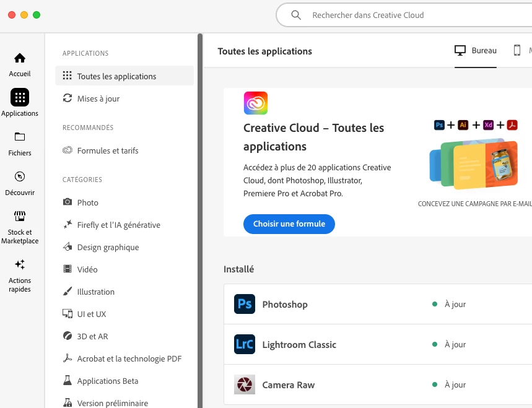Click the green macOS zoom button
This screenshot has height=408, width=532.
tap(37, 15)
